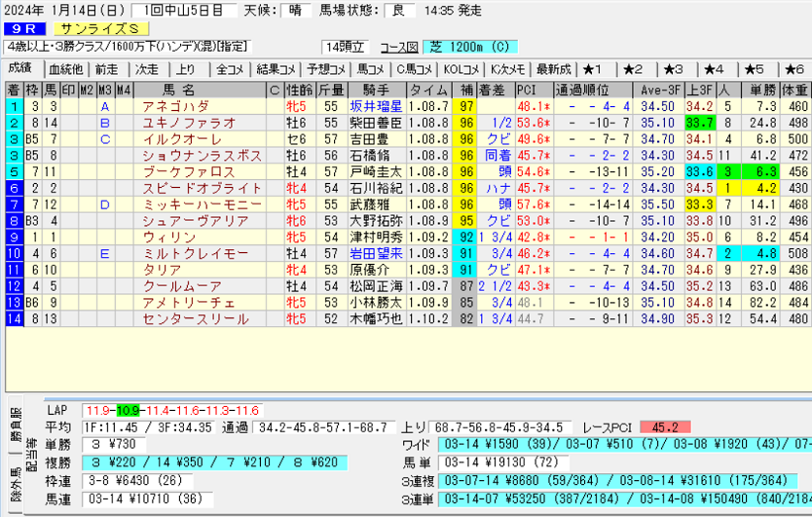
Task: Click the タイム column header
Action: [428, 90]
